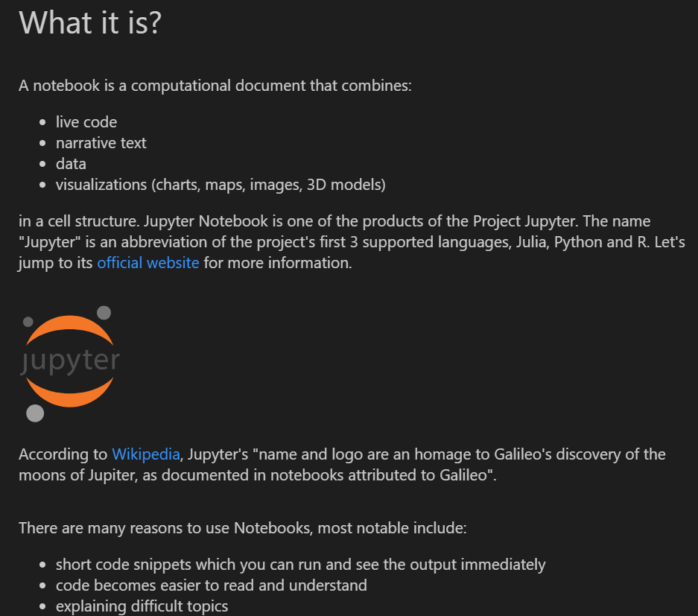Click the Jupyter logo image
The image size is (698, 616).
pos(70,363)
